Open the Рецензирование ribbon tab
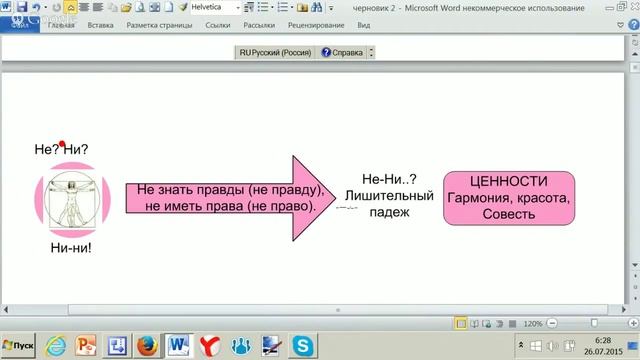Screen dimensions: 640x360 [316, 25]
